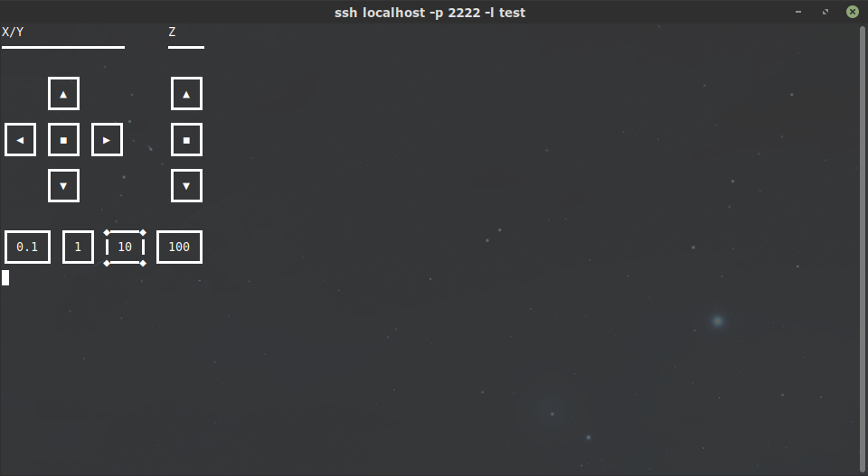Stop X/Y movement with square button
Viewport: 868px width, 476px height.
coord(63,140)
